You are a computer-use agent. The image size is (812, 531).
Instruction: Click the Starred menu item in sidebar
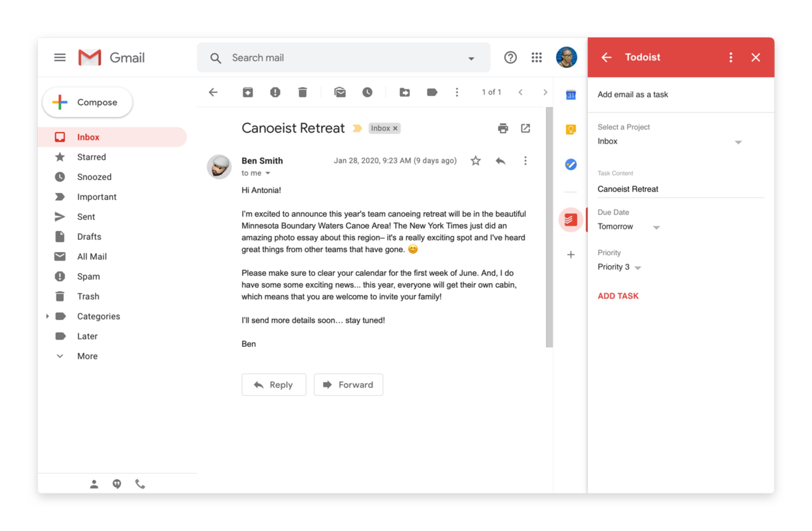coord(92,157)
